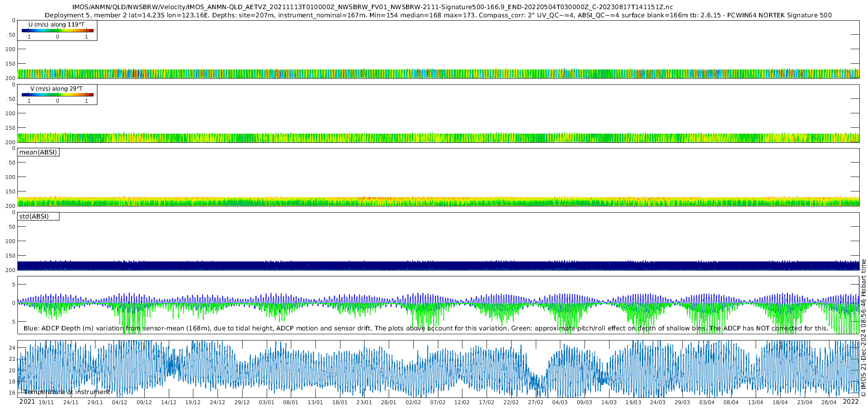Select the 18/04 date tick
The width and height of the screenshot is (868, 410).
click(780, 403)
